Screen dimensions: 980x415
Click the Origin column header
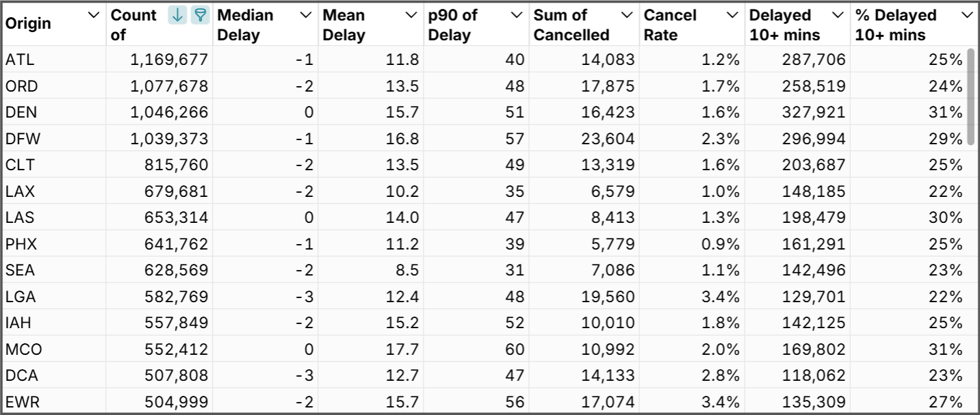[x=27, y=23]
